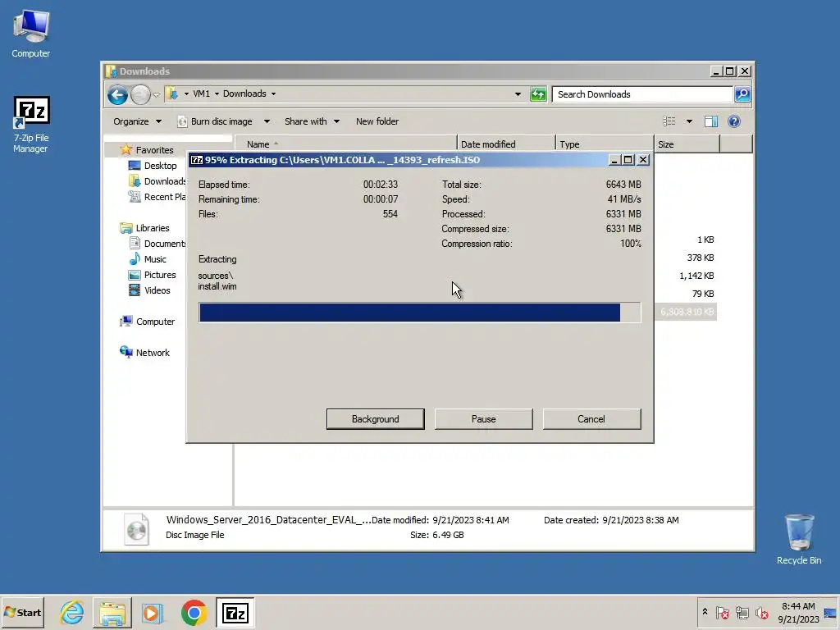Show hidden tray icons arrow
This screenshot has width=840, height=630.
click(x=705, y=612)
